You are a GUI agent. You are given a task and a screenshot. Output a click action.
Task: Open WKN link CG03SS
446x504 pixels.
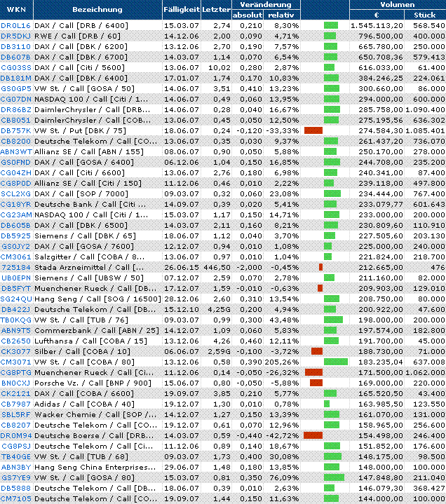[16, 67]
